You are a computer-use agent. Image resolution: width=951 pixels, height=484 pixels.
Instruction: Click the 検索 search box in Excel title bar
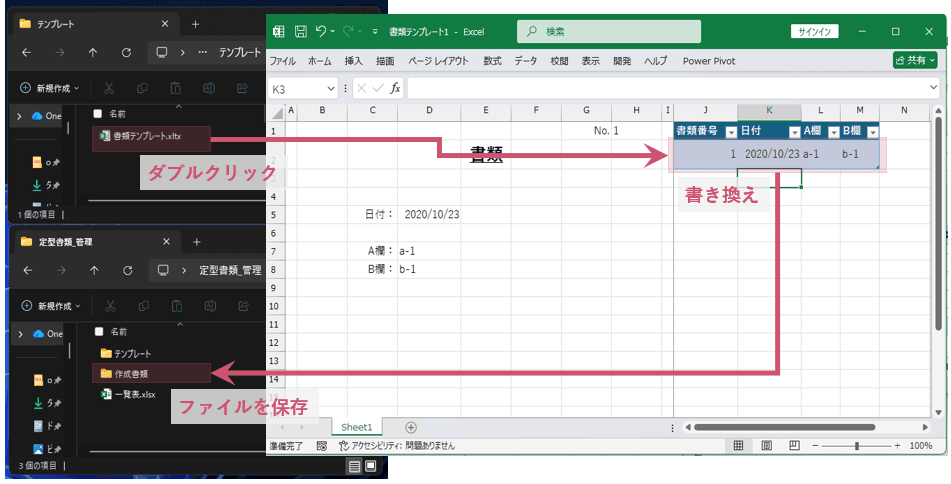[x=640, y=32]
